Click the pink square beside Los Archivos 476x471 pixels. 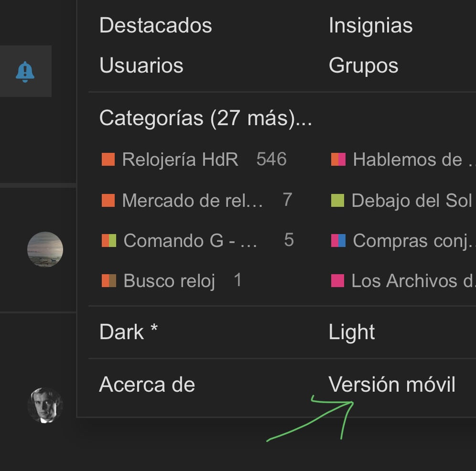(337, 280)
